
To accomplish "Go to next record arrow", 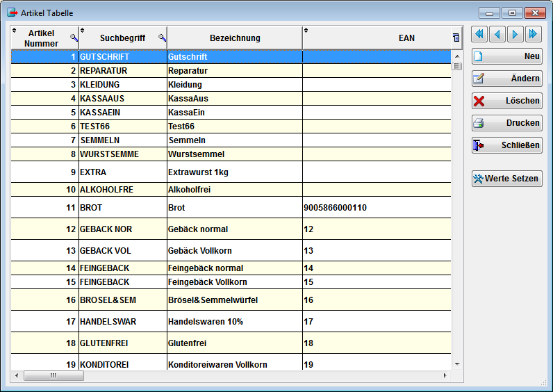I will tap(515, 34).
